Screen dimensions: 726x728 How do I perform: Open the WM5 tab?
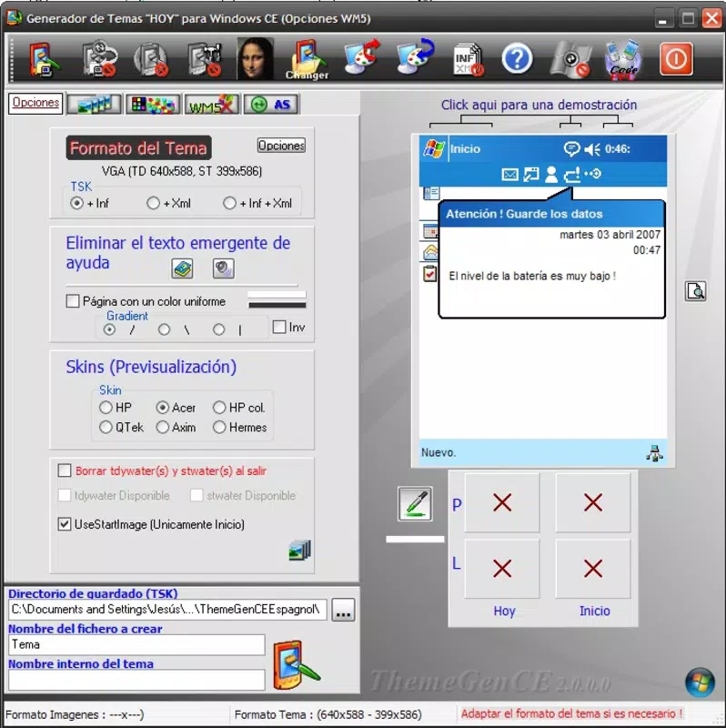click(x=212, y=104)
